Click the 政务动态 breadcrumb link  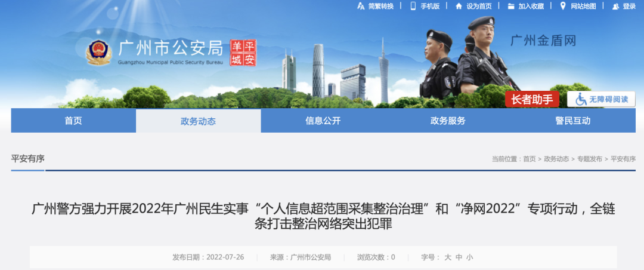coord(556,159)
